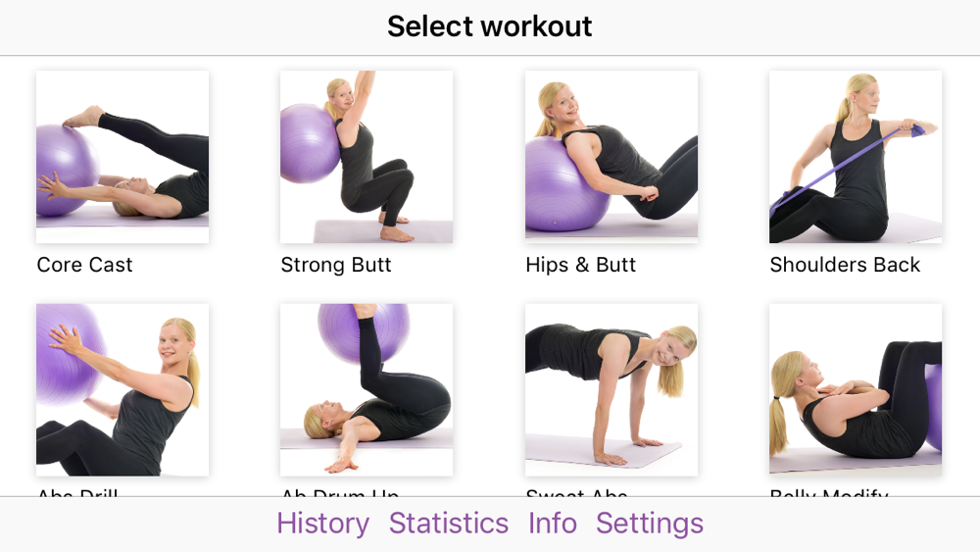Go to Settings
Screen dimensions: 980x552
pos(650,524)
